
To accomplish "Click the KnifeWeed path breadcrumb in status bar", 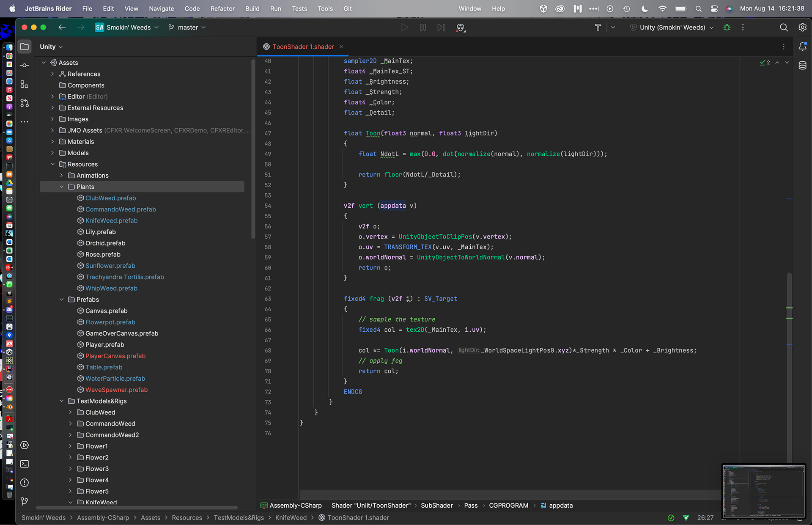I will click(x=291, y=518).
